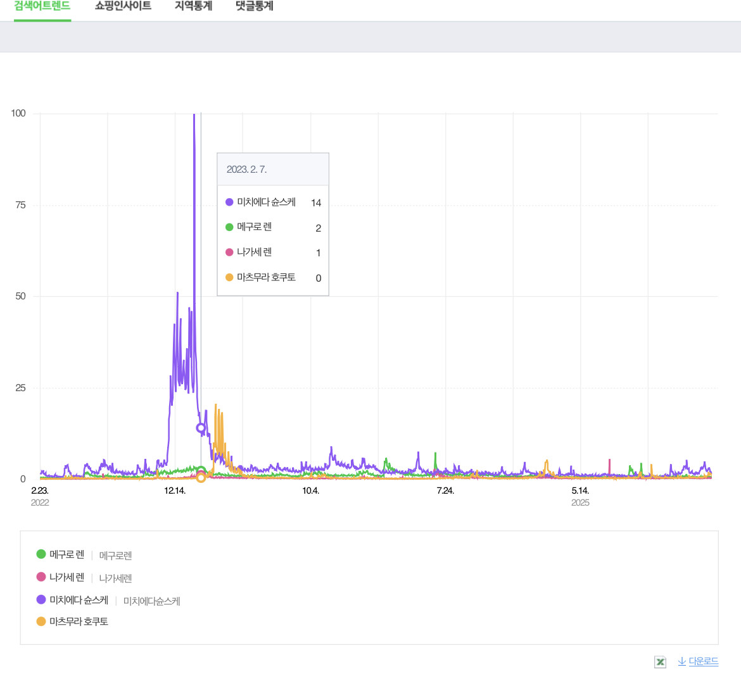741x700 pixels.
Task: Click the 미치에다 슌스케 row in tooltip
Action: pos(273,202)
